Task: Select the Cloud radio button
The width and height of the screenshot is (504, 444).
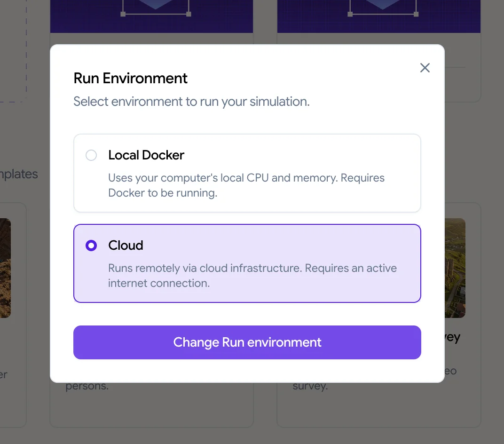Action: coord(91,246)
